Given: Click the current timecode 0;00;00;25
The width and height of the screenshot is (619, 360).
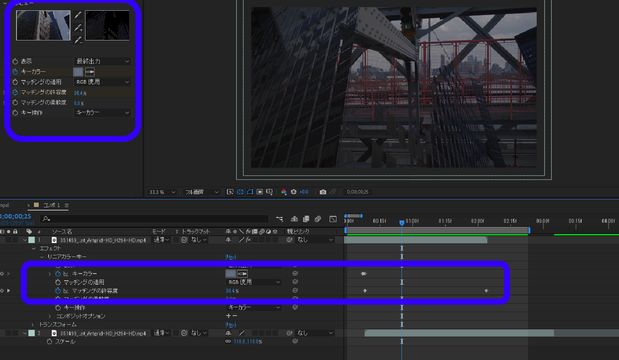Looking at the screenshot, I should click(x=15, y=216).
